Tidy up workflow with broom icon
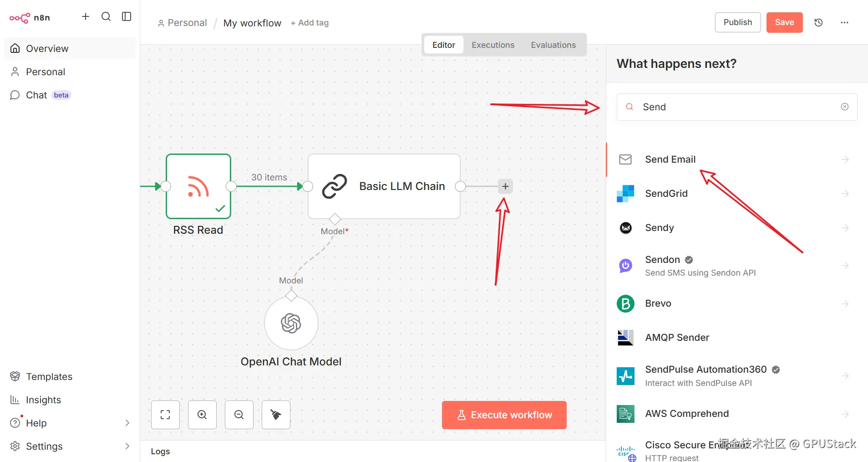The width and height of the screenshot is (868, 462). (x=276, y=415)
